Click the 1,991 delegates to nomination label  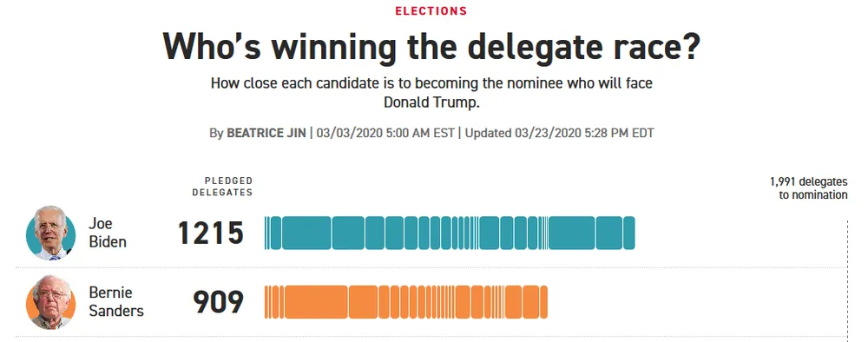tap(809, 188)
